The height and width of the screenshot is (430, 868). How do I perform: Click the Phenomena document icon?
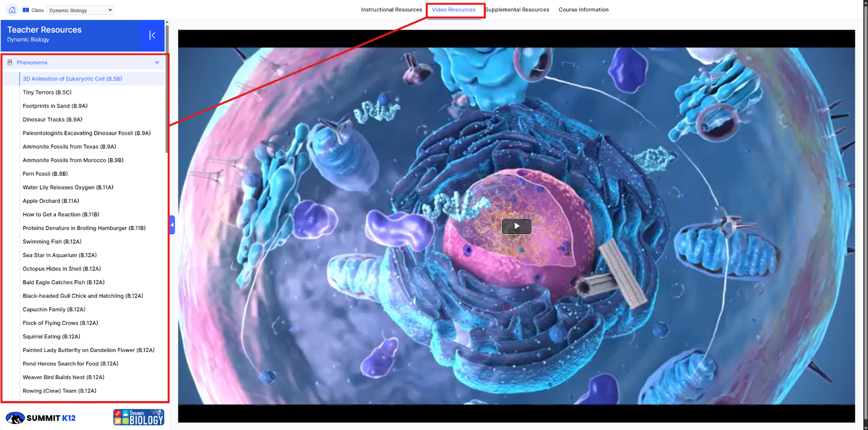pyautogui.click(x=10, y=62)
